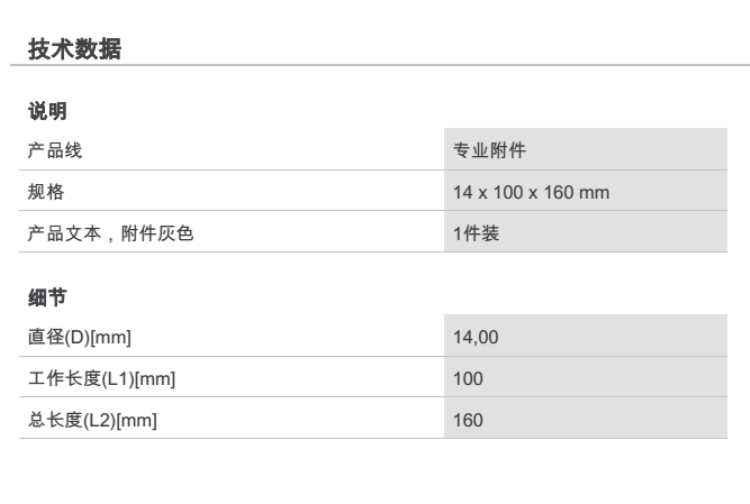The image size is (750, 504).
Task: Click the 说明 section title
Action: point(47,111)
